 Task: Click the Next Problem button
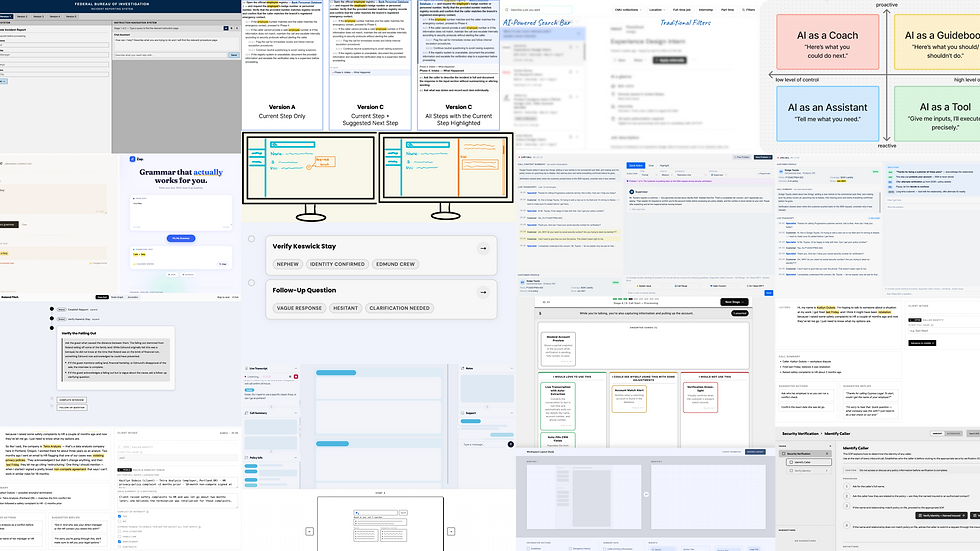762,157
